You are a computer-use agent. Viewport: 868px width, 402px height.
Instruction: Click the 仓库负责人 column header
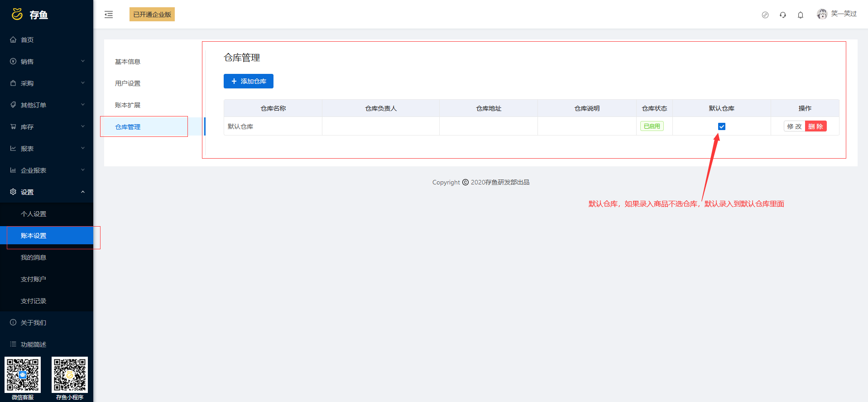tap(381, 108)
